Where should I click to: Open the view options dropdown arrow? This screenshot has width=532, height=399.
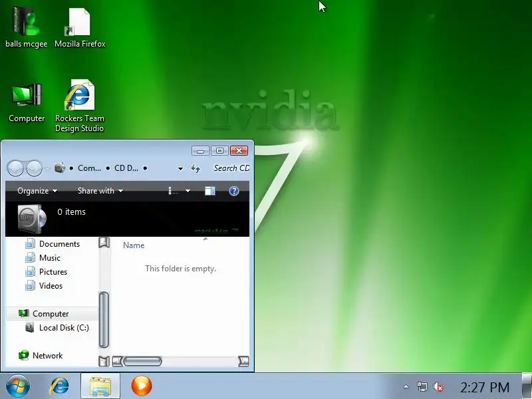click(188, 191)
